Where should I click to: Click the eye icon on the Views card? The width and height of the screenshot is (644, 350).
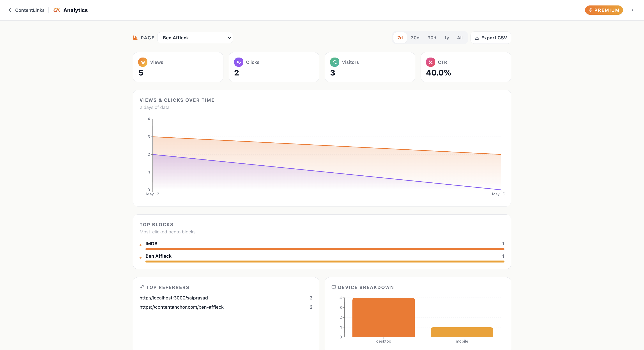[x=143, y=62]
